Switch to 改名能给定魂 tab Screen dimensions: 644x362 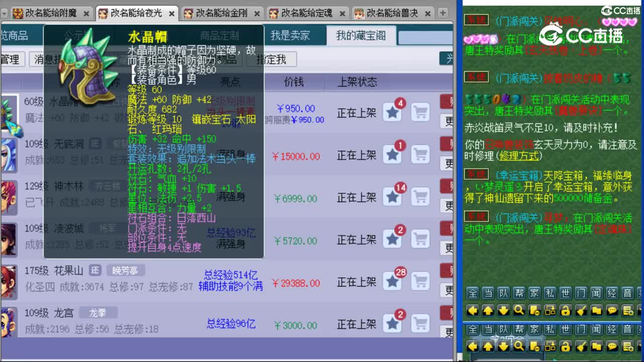pos(307,13)
